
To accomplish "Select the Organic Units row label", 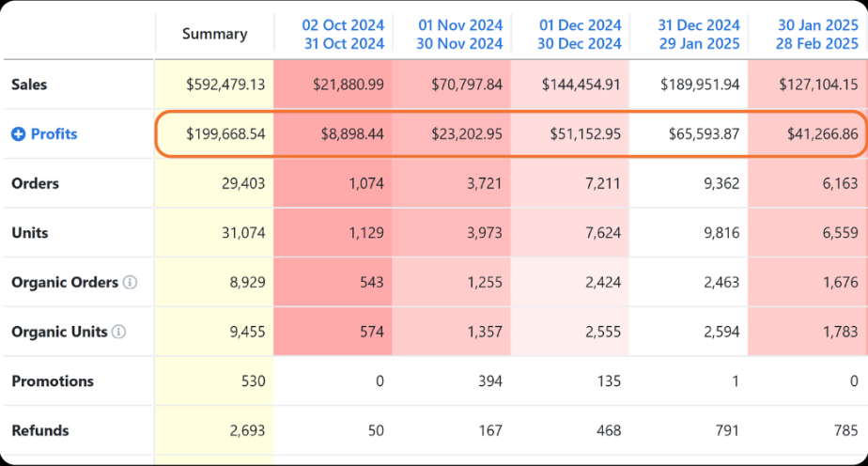I will [x=59, y=332].
